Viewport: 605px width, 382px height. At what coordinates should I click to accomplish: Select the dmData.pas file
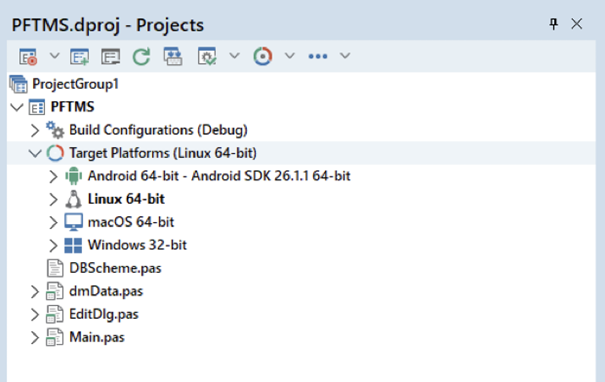pos(106,291)
